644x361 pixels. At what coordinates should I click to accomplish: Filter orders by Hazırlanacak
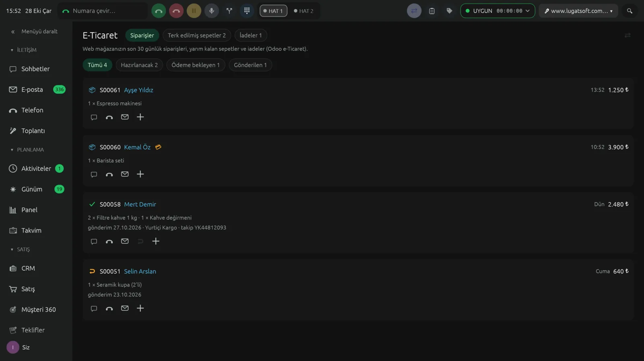139,65
